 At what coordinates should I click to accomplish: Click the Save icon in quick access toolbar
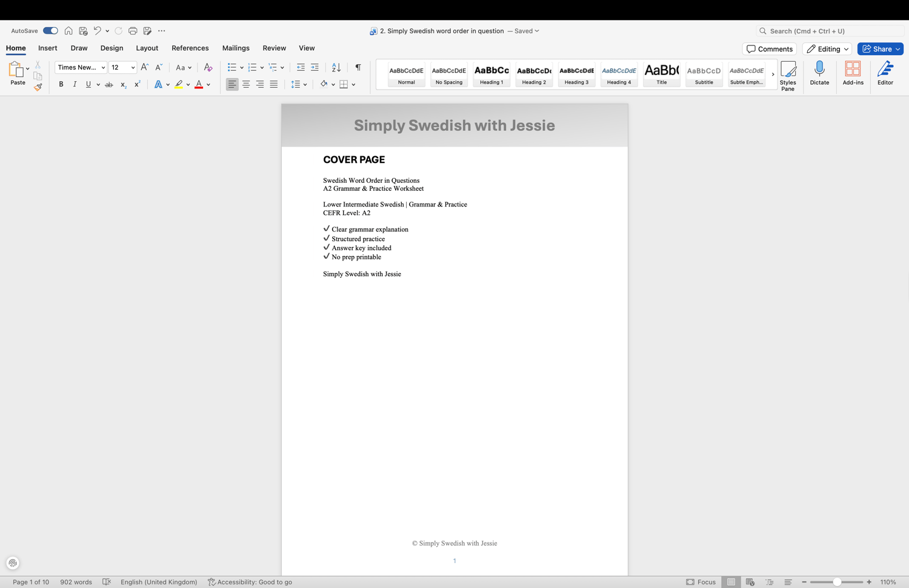(x=83, y=31)
